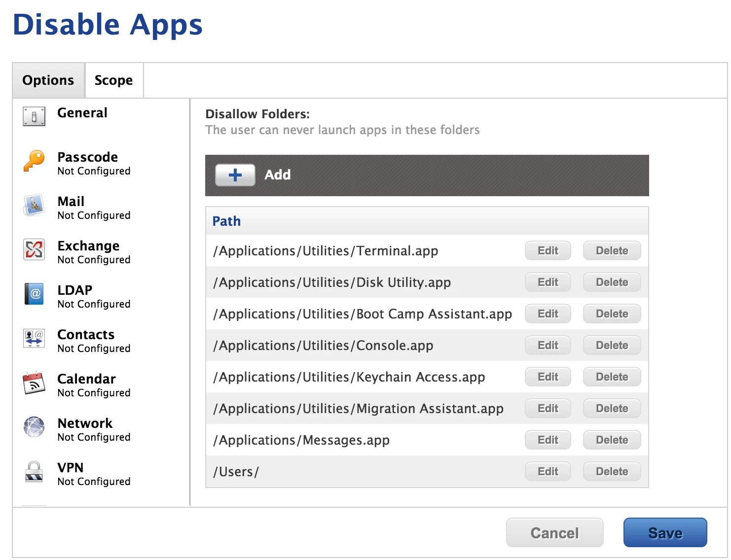Edit the Keychain Access.app path
This screenshot has height=560, width=731.
548,377
